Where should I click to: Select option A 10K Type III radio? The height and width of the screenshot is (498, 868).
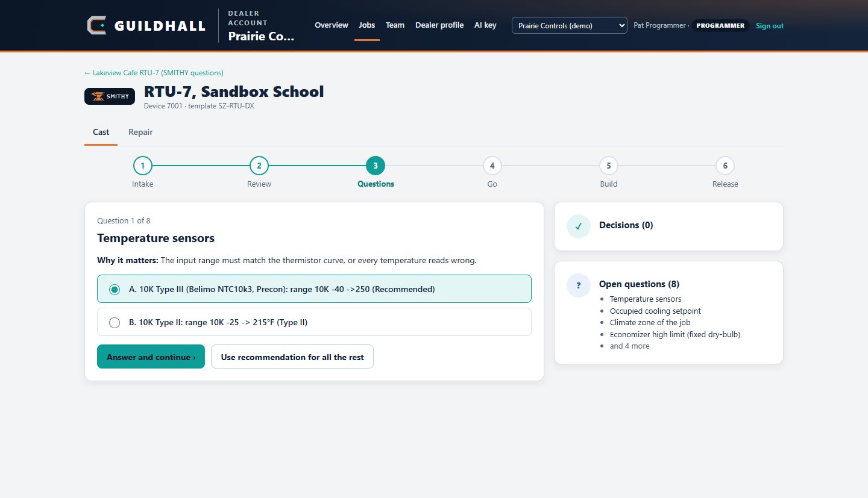(x=115, y=289)
